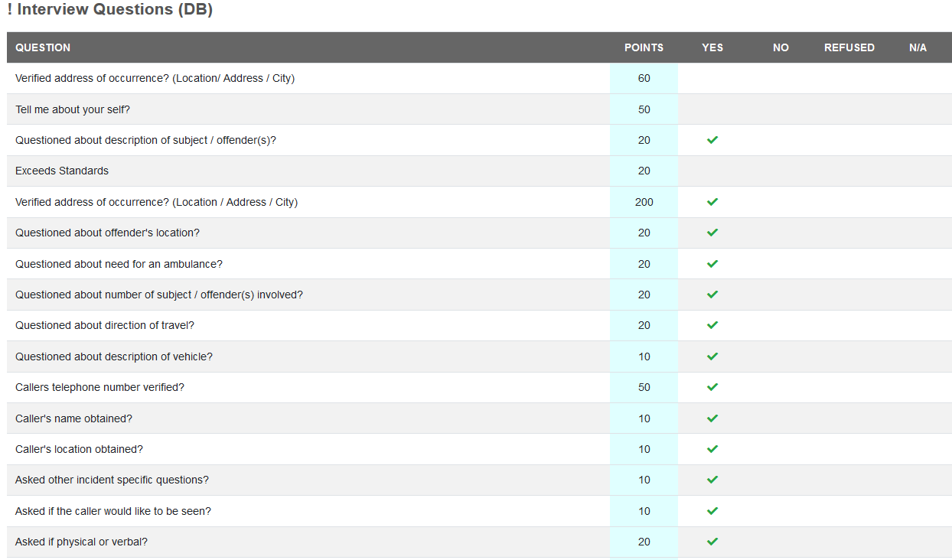
Task: Select the checkmark for direction of travel
Action: point(712,325)
